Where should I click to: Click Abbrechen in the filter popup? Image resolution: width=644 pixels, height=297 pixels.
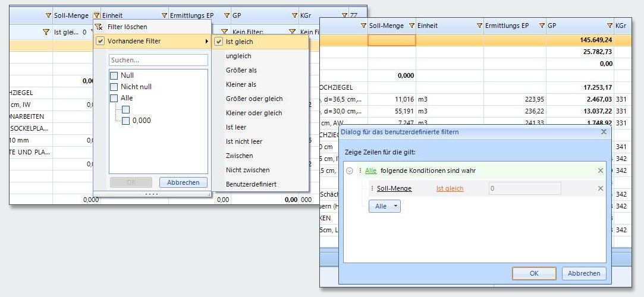coord(183,182)
